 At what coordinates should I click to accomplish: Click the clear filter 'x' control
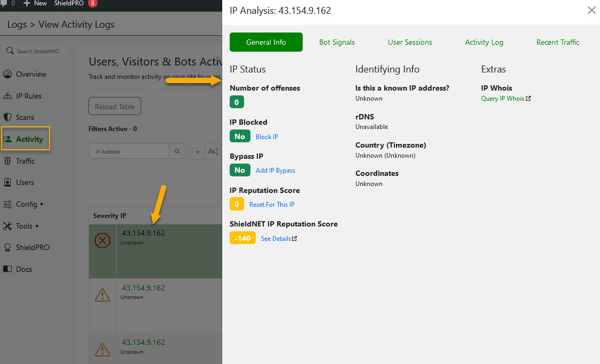[x=197, y=151]
